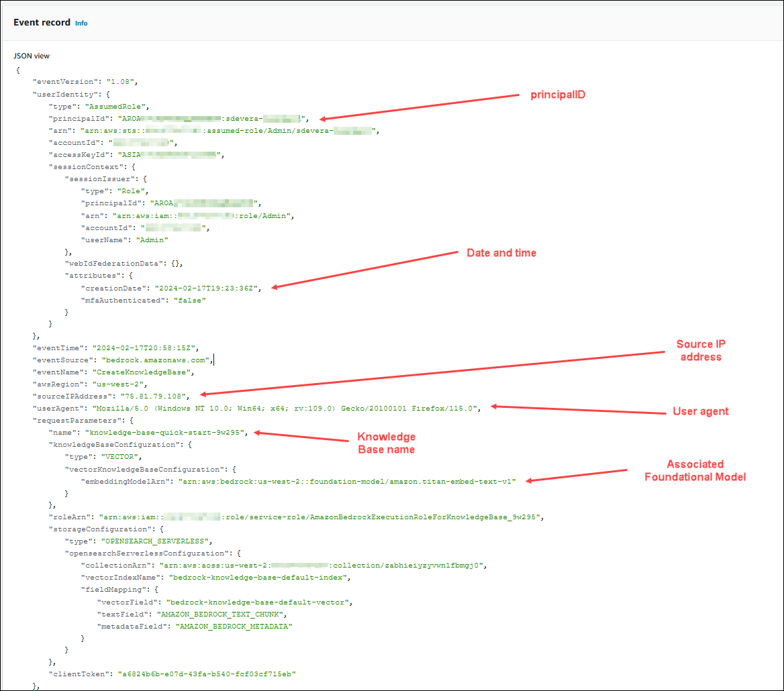Click the "requestParameters" key line
Screen dimensions: 784x691
click(83, 421)
